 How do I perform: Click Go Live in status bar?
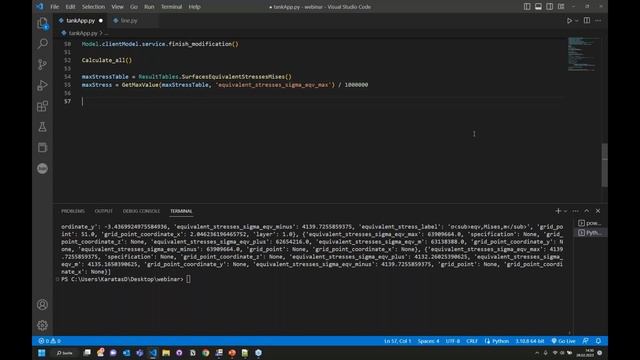563,341
